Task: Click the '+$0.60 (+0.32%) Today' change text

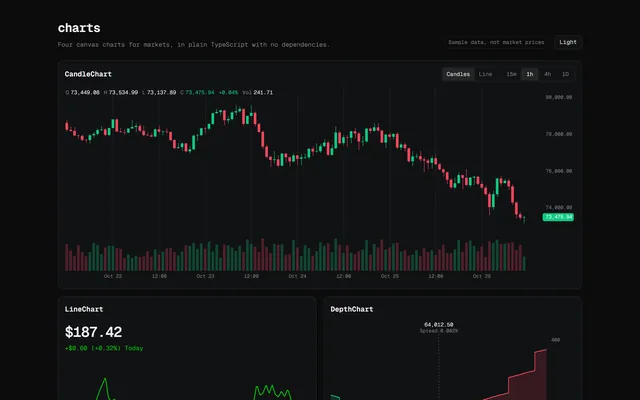Action: (104, 348)
